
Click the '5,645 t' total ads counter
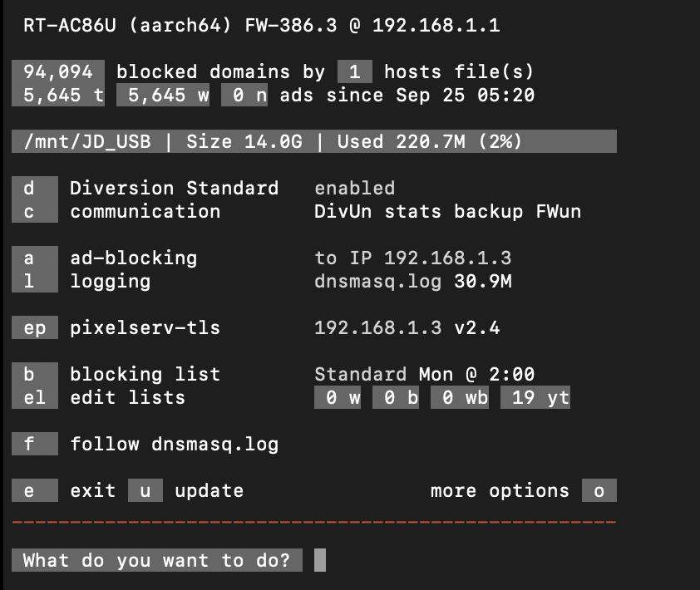[x=58, y=96]
